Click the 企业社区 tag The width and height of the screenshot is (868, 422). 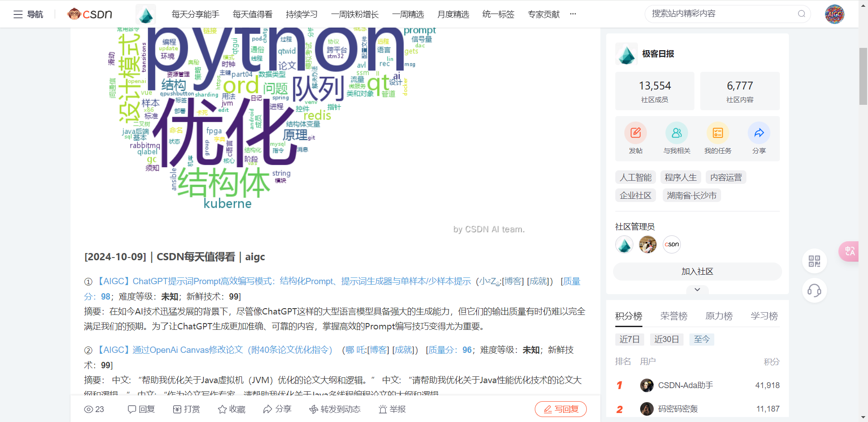coord(636,196)
